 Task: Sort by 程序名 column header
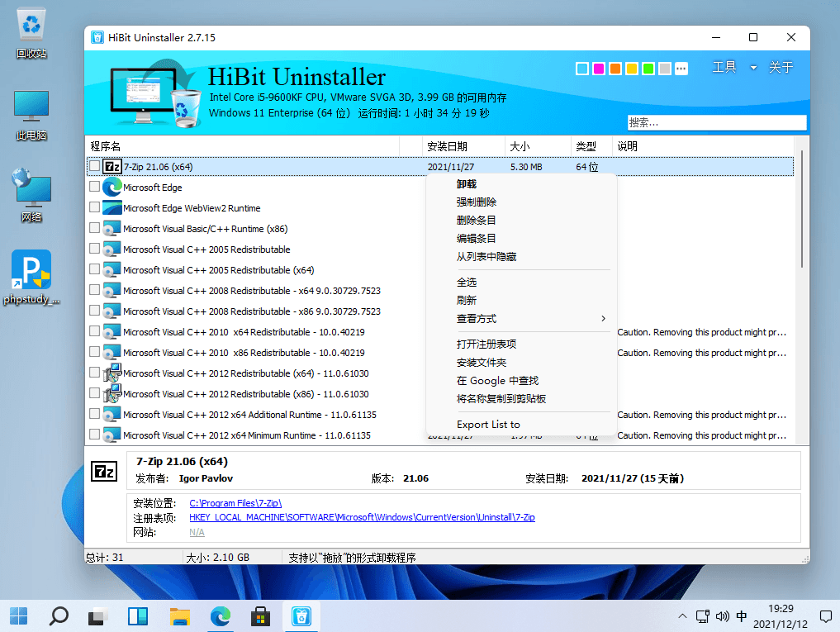[x=242, y=146]
